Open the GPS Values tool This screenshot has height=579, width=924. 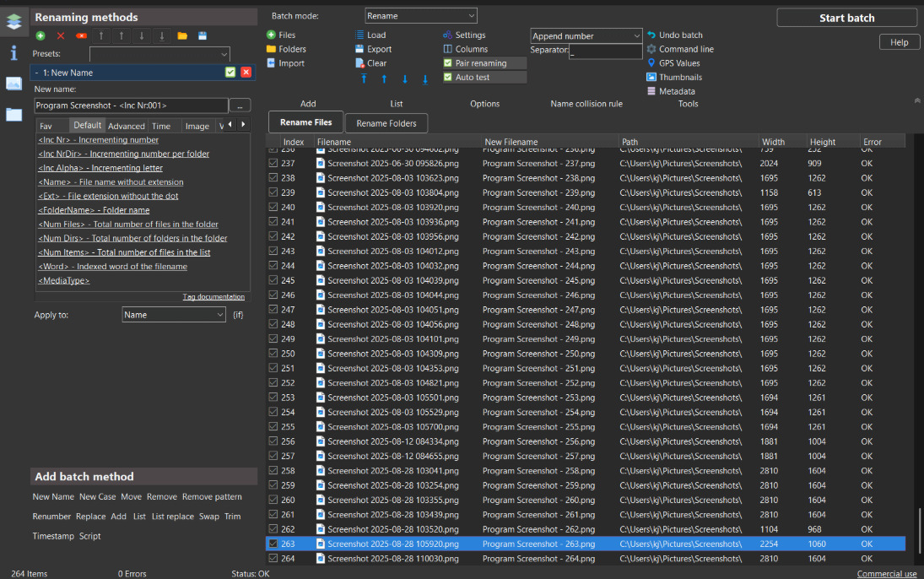tap(678, 63)
